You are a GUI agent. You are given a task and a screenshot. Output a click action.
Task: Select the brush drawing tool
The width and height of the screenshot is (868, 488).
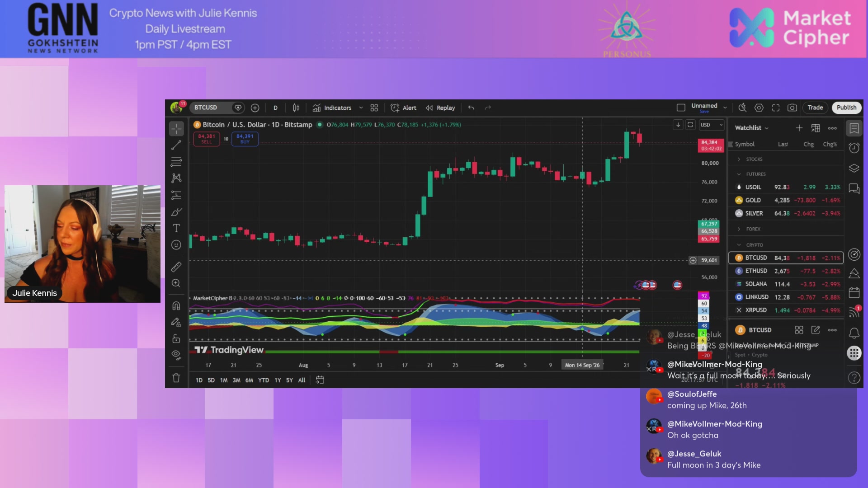pyautogui.click(x=176, y=212)
